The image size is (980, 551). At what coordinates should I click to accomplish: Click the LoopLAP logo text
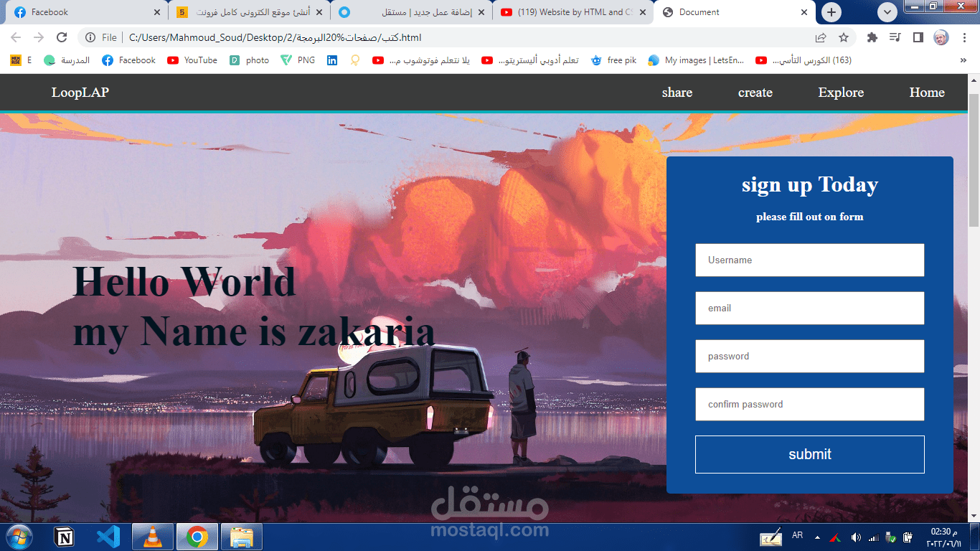tap(80, 93)
